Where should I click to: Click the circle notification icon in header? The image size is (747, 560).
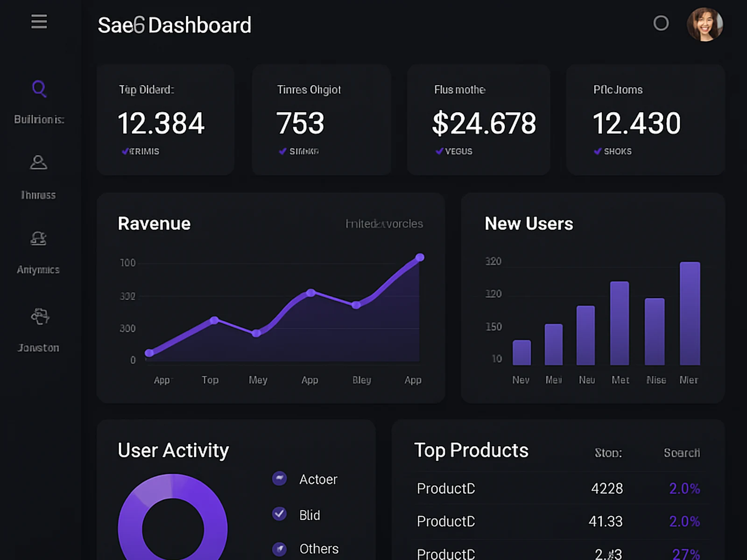point(661,23)
